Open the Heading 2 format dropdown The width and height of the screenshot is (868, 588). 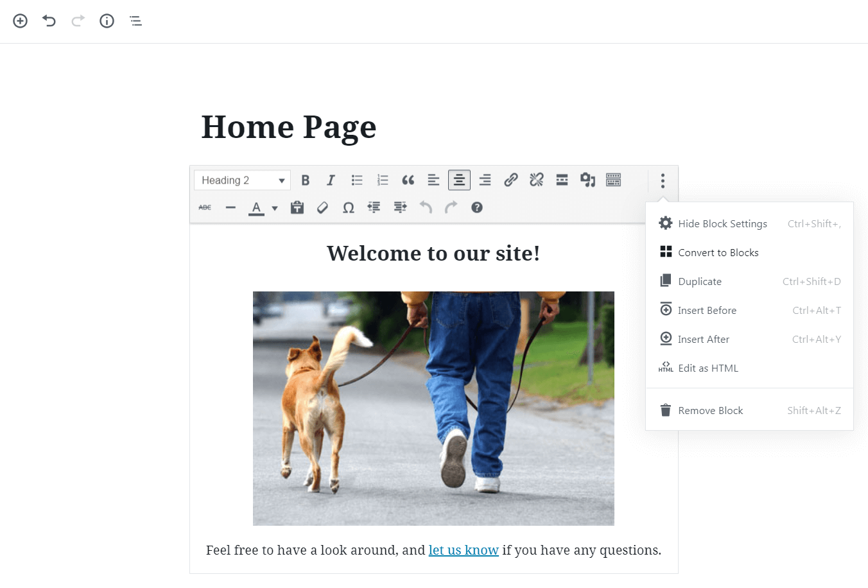[243, 180]
